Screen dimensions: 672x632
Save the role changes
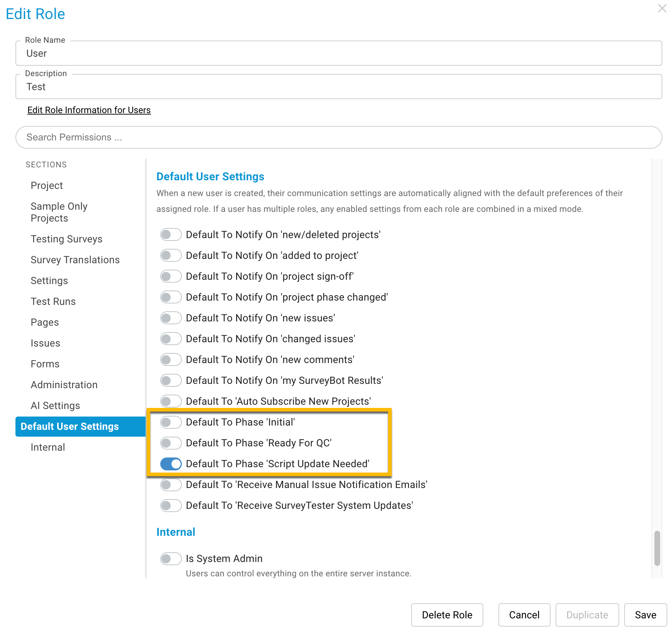coord(645,615)
